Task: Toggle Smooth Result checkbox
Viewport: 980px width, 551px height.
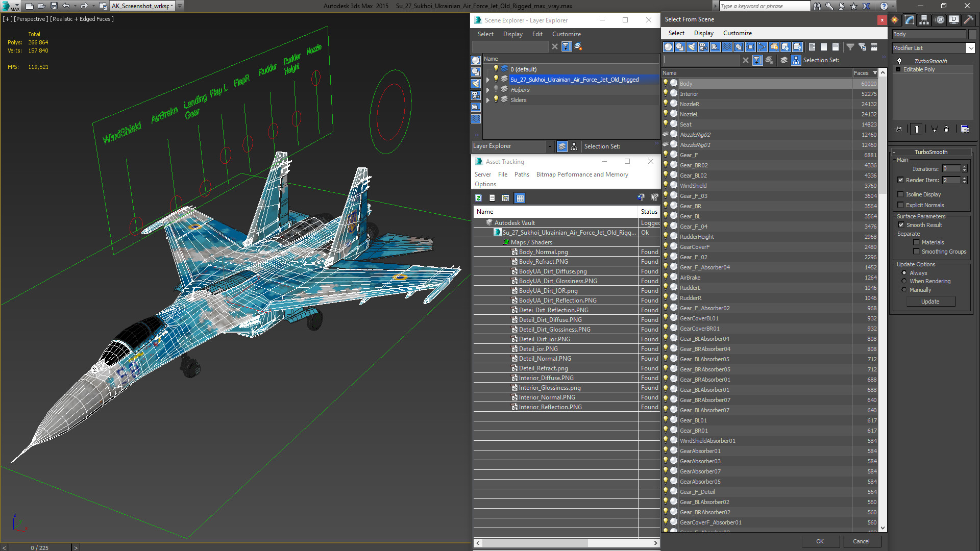Action: (901, 225)
